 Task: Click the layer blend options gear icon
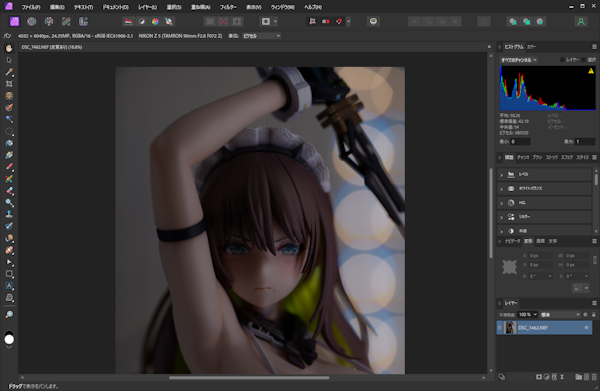point(585,314)
